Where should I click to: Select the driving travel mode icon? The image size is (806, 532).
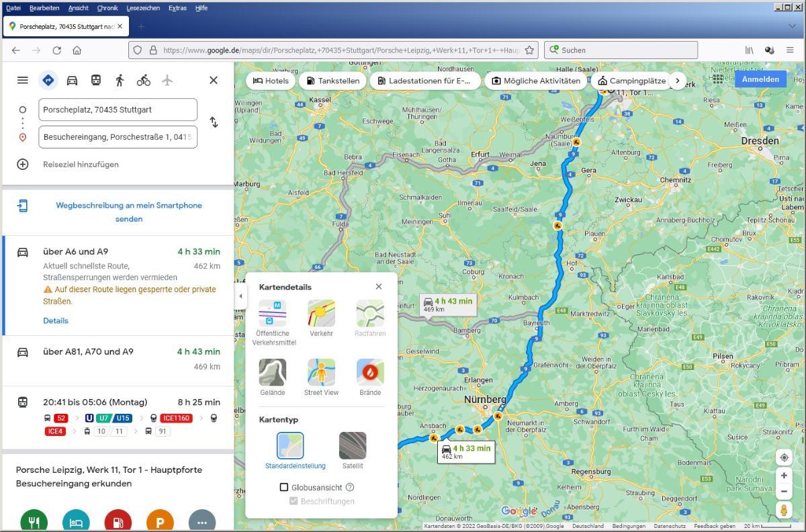click(72, 81)
